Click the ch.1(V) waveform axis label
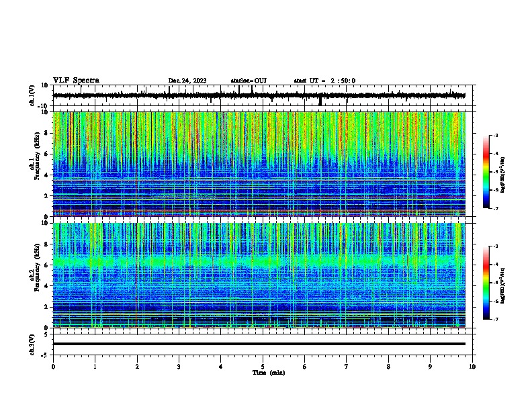This screenshot has width=532, height=411. click(x=32, y=95)
